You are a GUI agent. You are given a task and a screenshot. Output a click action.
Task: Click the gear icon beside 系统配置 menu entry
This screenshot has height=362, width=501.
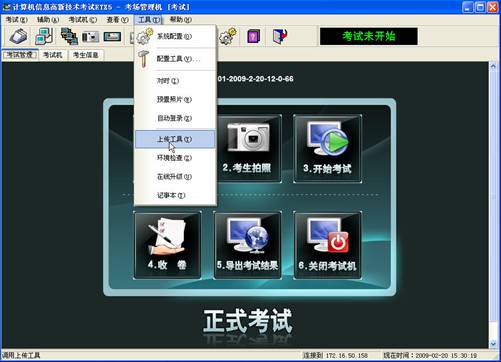144,36
